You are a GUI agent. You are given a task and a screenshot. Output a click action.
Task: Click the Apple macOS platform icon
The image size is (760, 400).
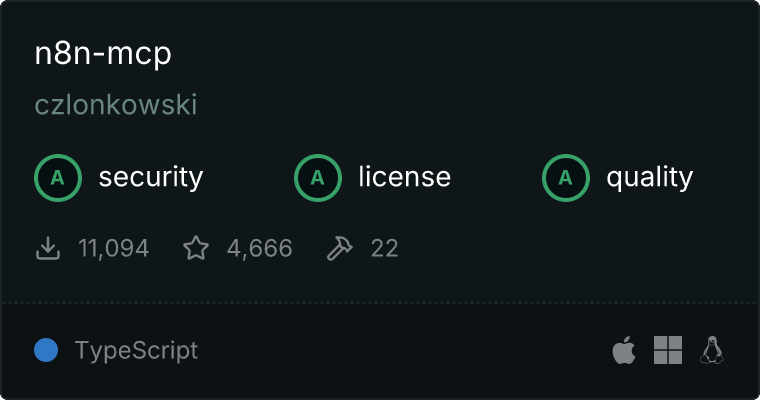click(x=624, y=350)
